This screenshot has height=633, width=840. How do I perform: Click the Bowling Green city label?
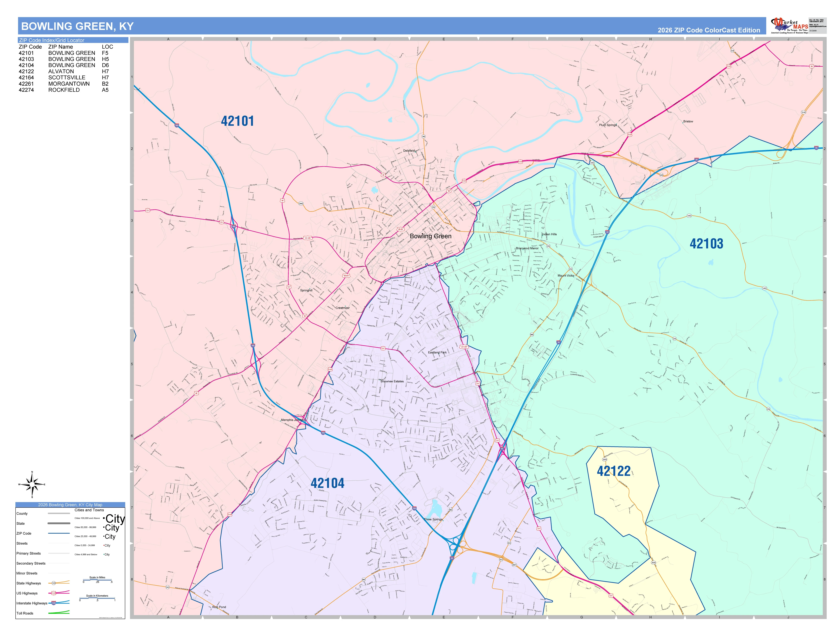(431, 236)
